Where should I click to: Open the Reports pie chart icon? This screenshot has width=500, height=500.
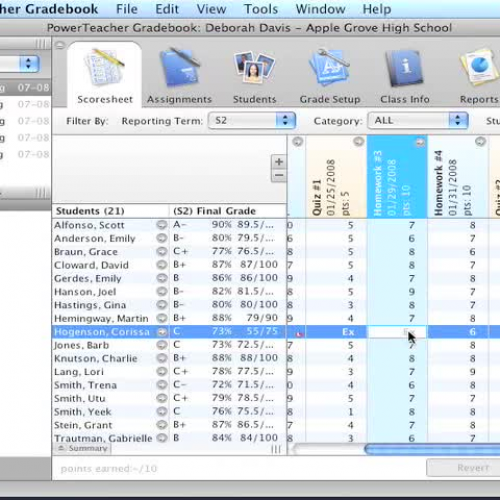(479, 68)
